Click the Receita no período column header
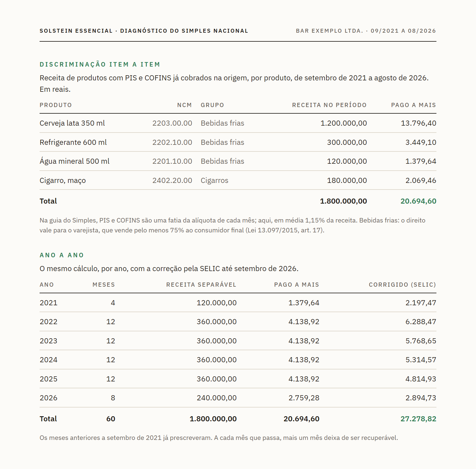Image resolution: width=476 pixels, height=469 pixels. coord(329,105)
